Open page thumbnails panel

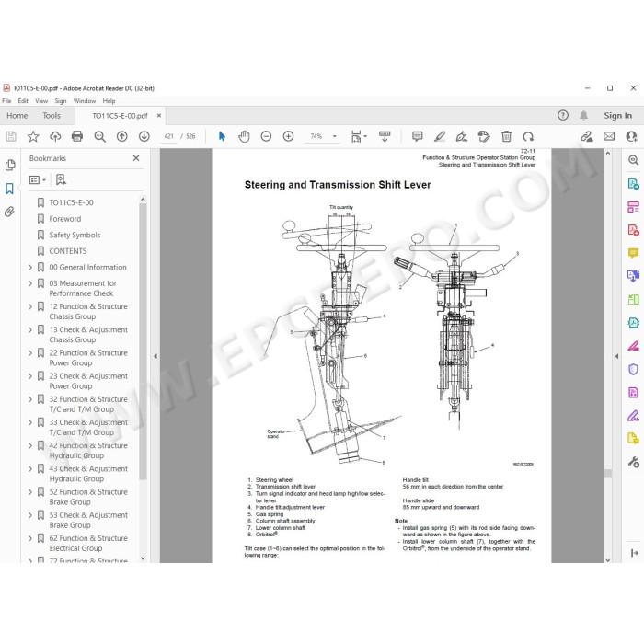coord(10,165)
